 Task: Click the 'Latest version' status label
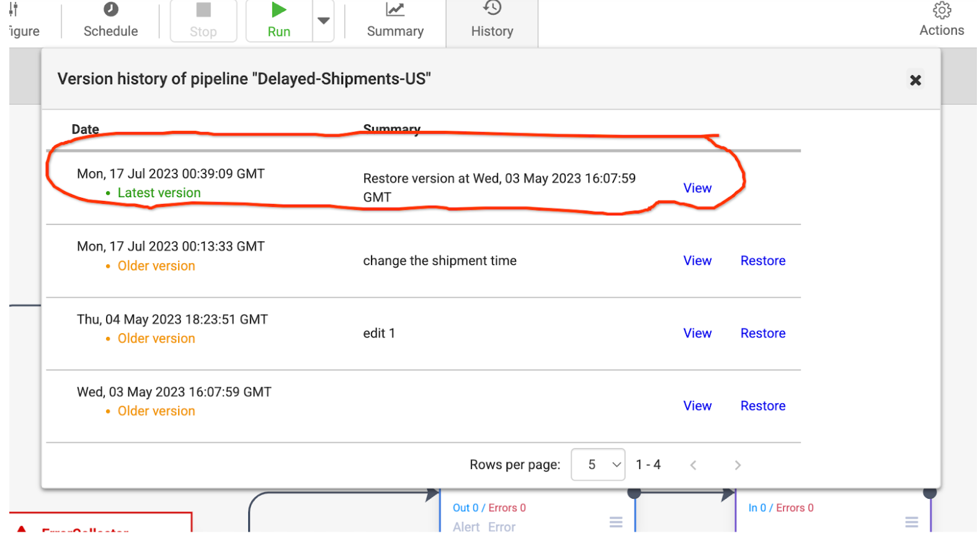point(159,193)
